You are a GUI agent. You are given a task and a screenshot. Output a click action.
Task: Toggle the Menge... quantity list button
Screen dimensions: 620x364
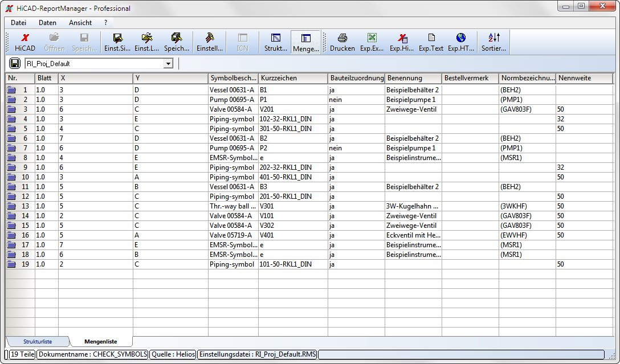click(x=305, y=42)
